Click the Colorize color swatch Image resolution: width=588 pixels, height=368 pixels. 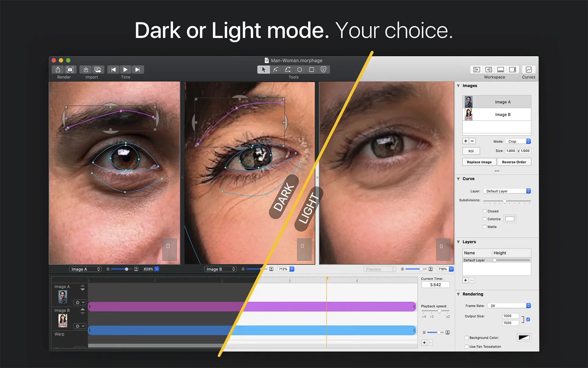pyautogui.click(x=510, y=219)
